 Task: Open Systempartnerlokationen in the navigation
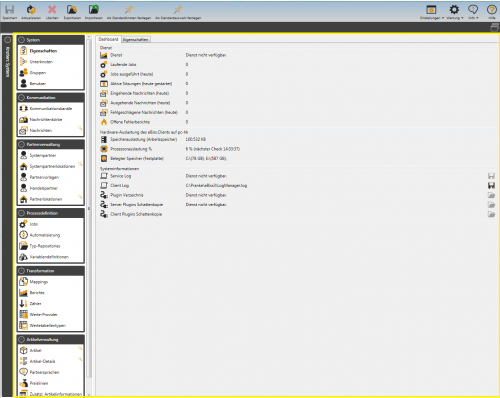[x=52, y=166]
